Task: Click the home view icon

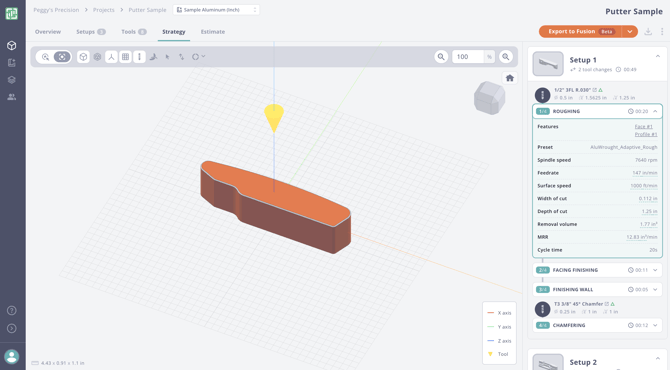Action: pyautogui.click(x=509, y=78)
